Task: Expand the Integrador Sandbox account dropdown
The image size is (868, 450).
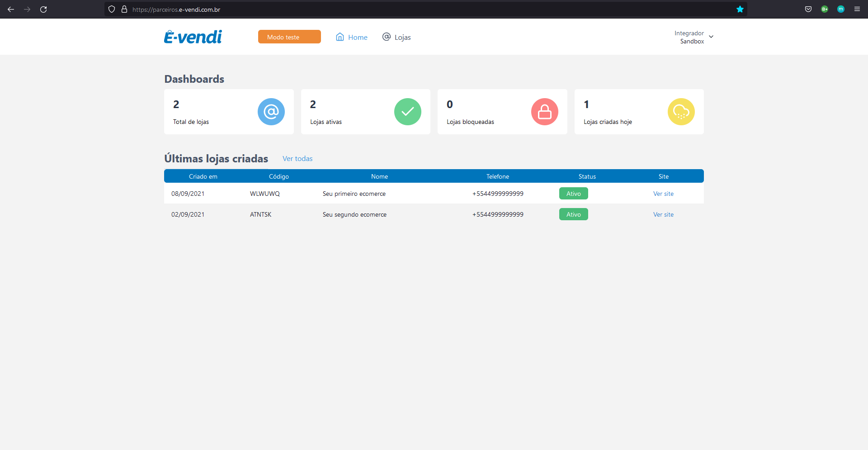Action: tap(694, 37)
